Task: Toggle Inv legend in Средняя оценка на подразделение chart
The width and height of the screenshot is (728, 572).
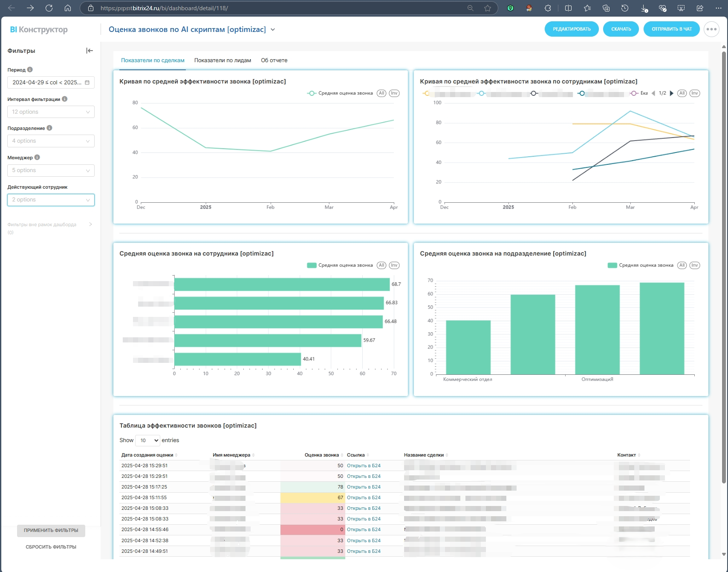Action: 695,265
